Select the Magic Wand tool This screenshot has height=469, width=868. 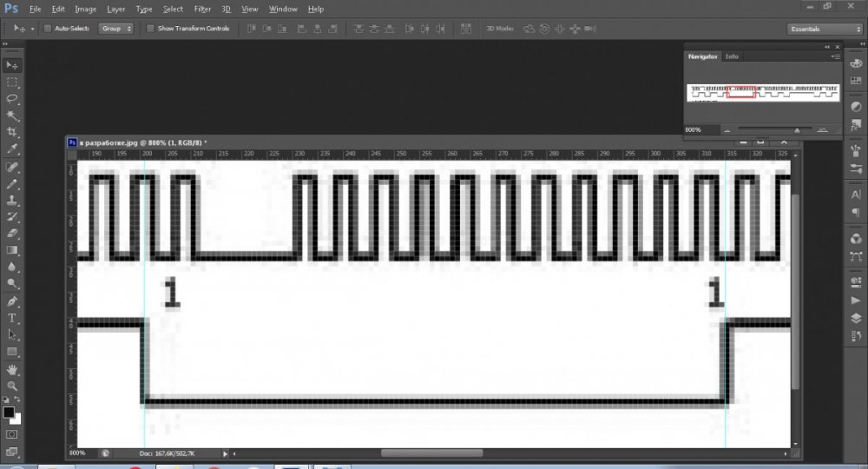tap(11, 116)
